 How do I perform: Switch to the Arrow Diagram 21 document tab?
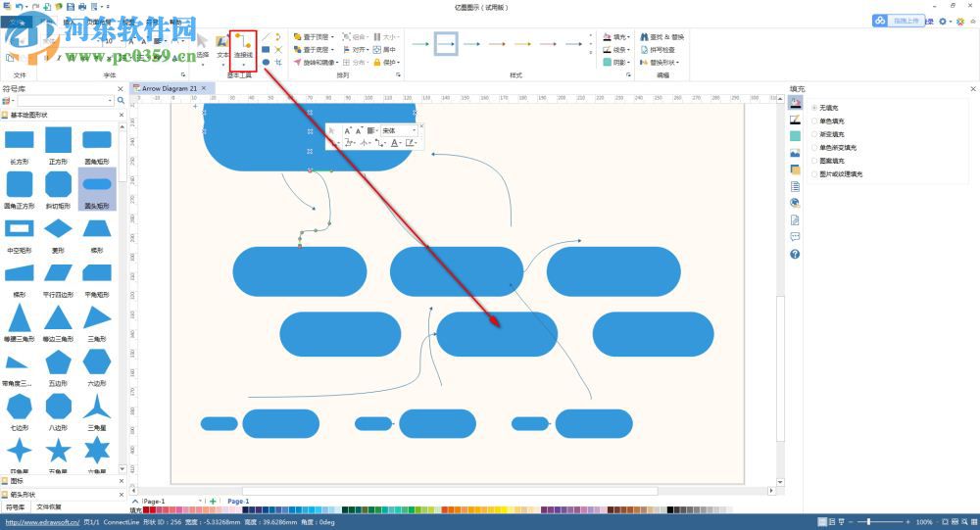[x=170, y=88]
